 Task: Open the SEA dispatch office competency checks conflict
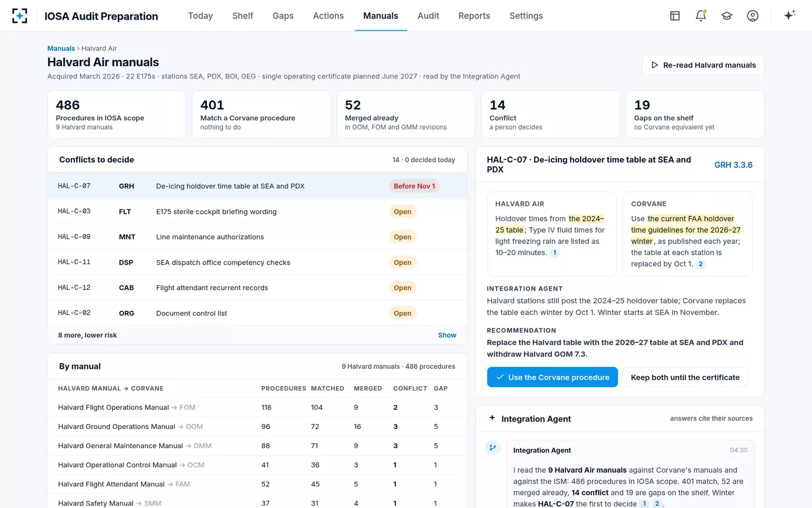[x=257, y=262]
